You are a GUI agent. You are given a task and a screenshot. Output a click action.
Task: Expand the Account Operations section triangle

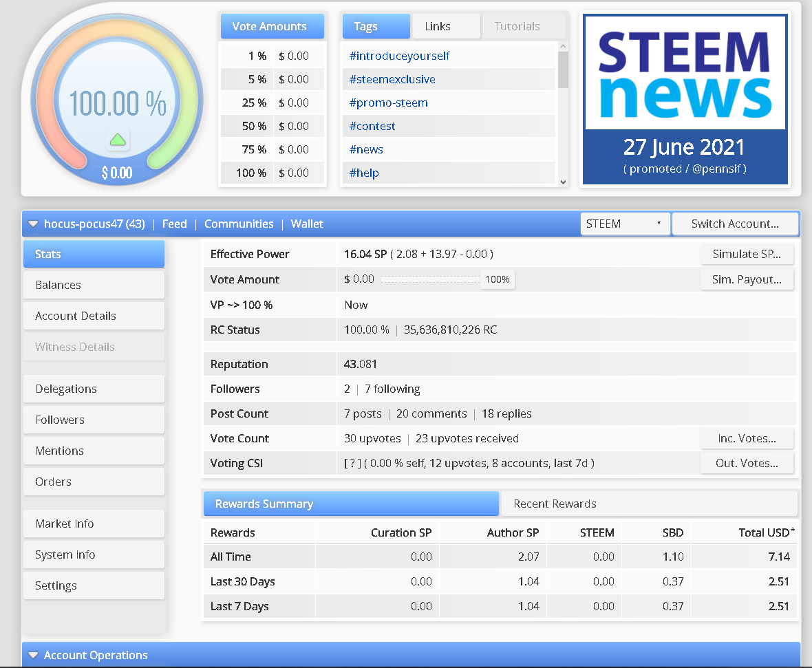33,655
